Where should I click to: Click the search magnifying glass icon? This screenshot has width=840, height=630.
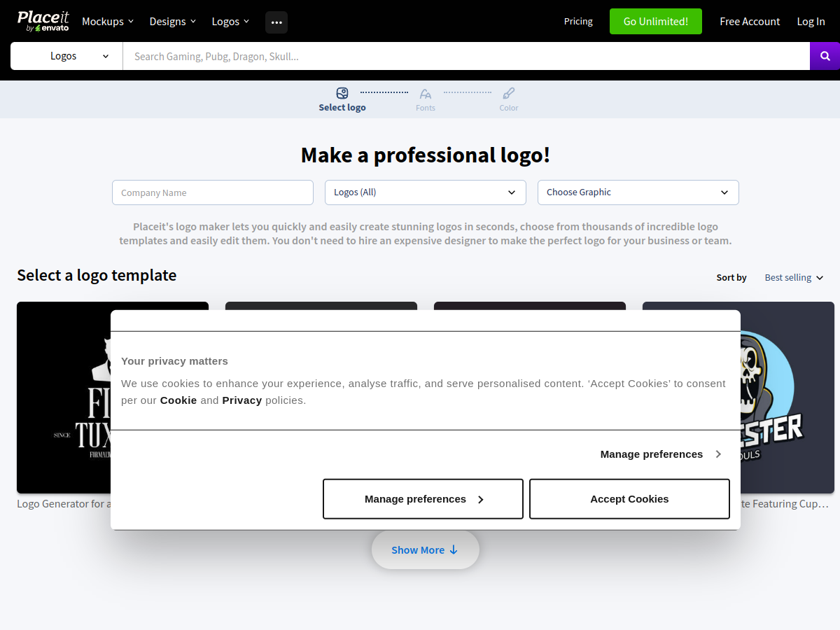coord(825,56)
